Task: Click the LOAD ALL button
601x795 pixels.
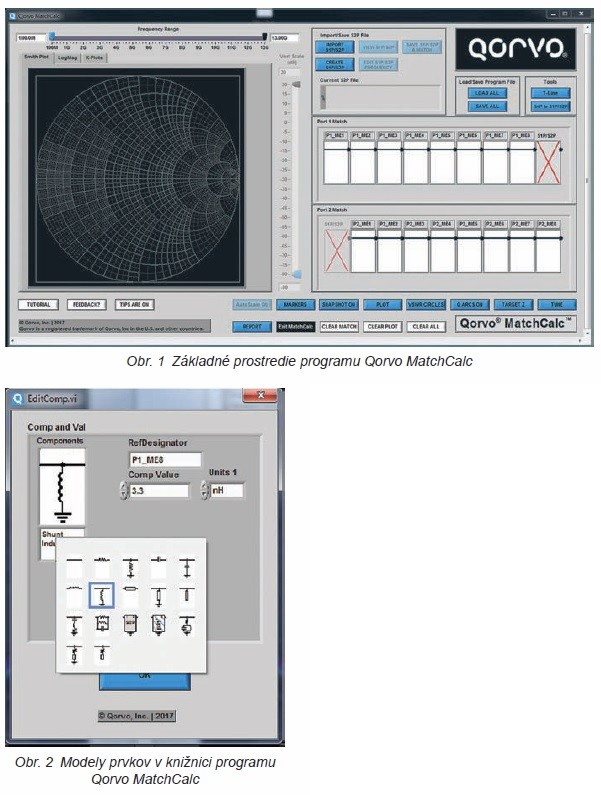Action: point(487,93)
